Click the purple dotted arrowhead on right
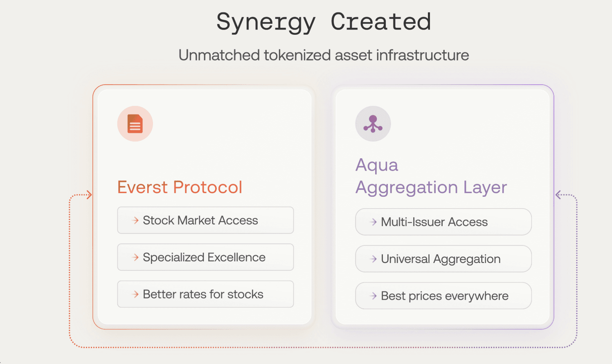Viewport: 612px width, 364px height. click(558, 195)
